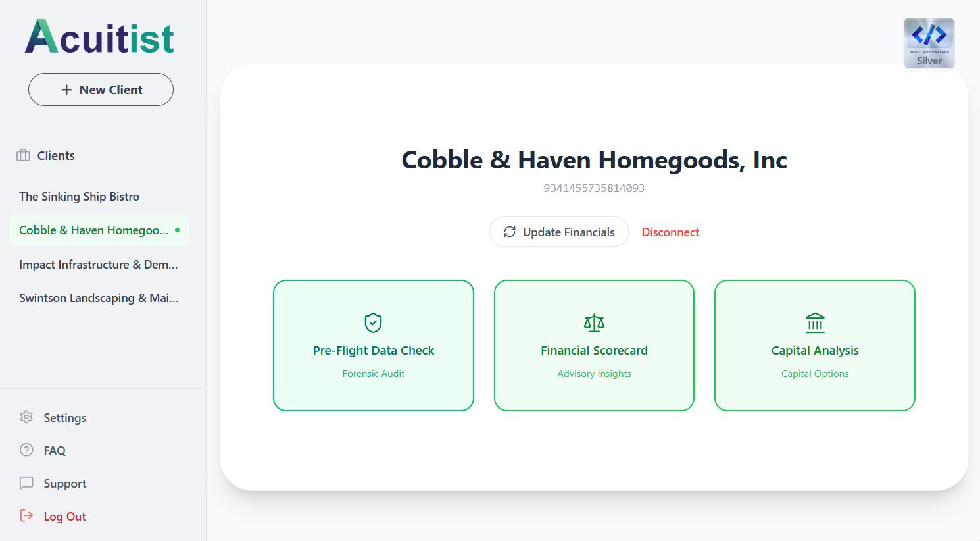
Task: Select Impact Infrastructure & Dem client
Action: coord(98,264)
